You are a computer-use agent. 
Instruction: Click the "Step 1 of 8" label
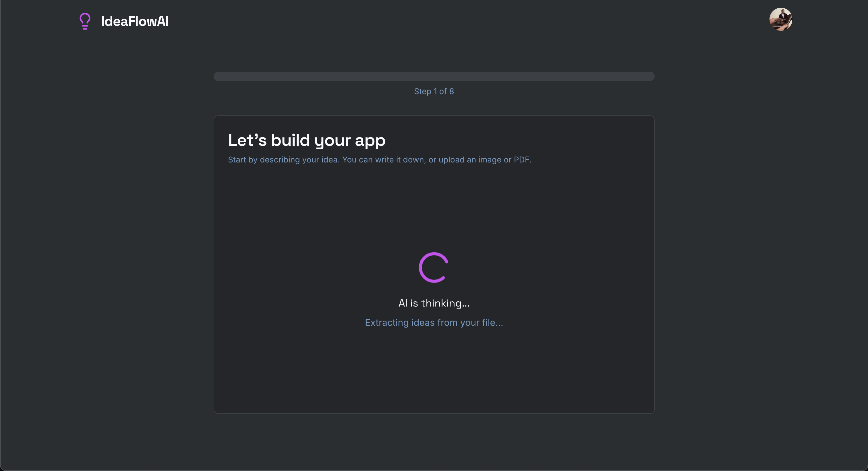(434, 91)
